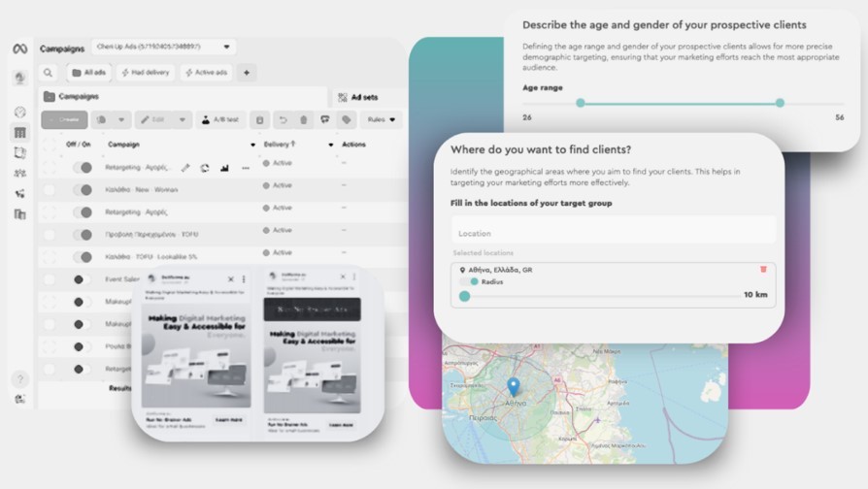Click the trash icon in campaign toolbar
Viewport: 868px width, 489px height.
(x=304, y=120)
